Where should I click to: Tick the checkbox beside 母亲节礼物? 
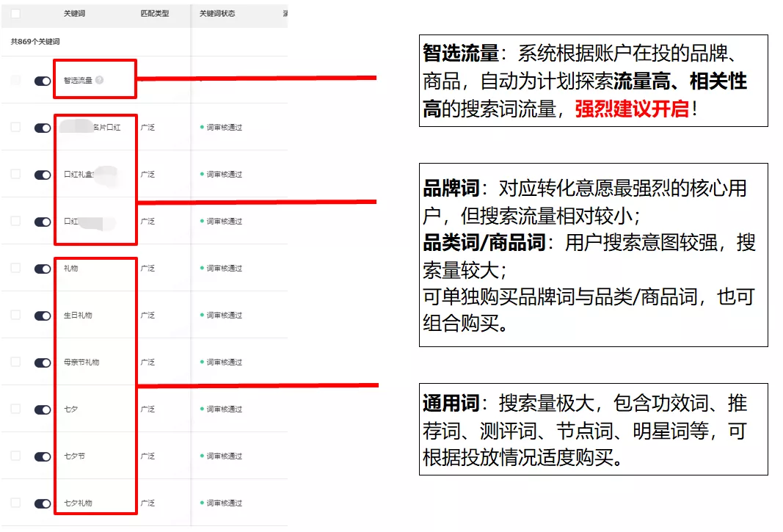coord(18,362)
